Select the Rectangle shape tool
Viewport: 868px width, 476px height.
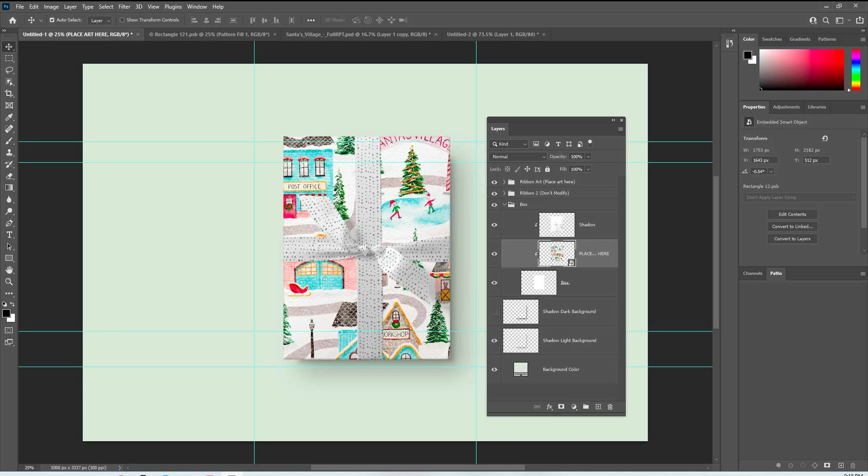(9, 258)
